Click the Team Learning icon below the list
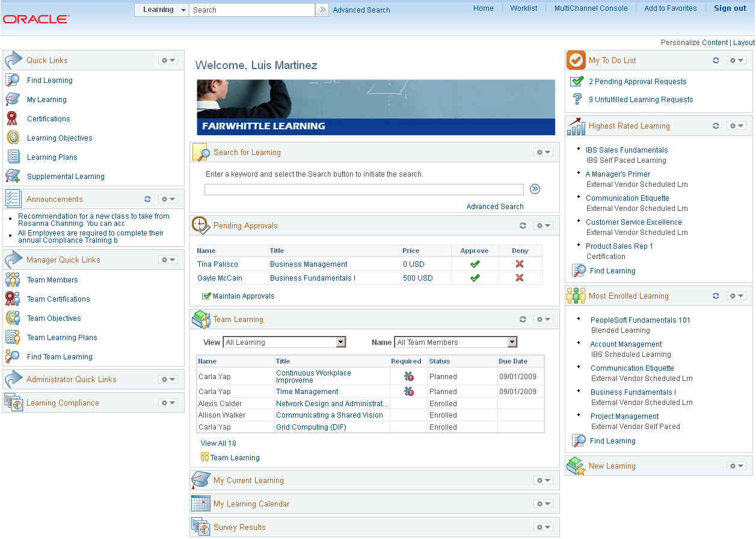This screenshot has height=539, width=756. (x=205, y=457)
